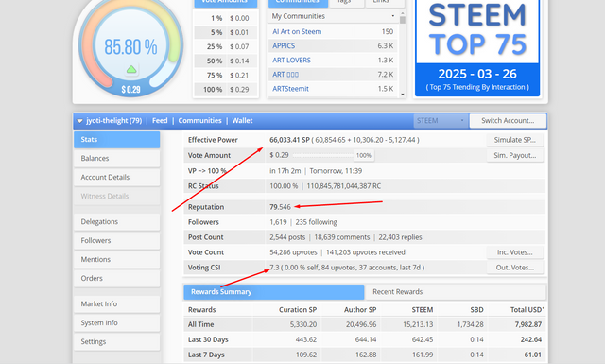Viewport: 605px width, 364px height.
Task: Select the 75 % vote amount row
Action: coord(226,76)
